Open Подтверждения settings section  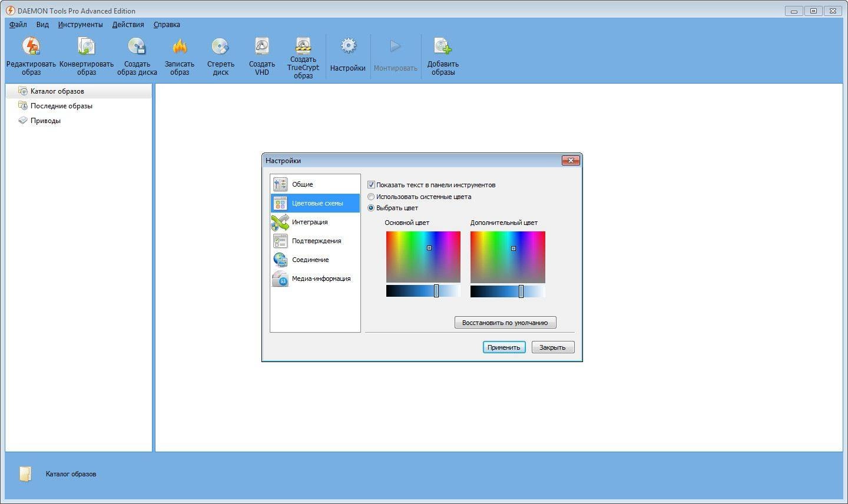click(x=315, y=241)
